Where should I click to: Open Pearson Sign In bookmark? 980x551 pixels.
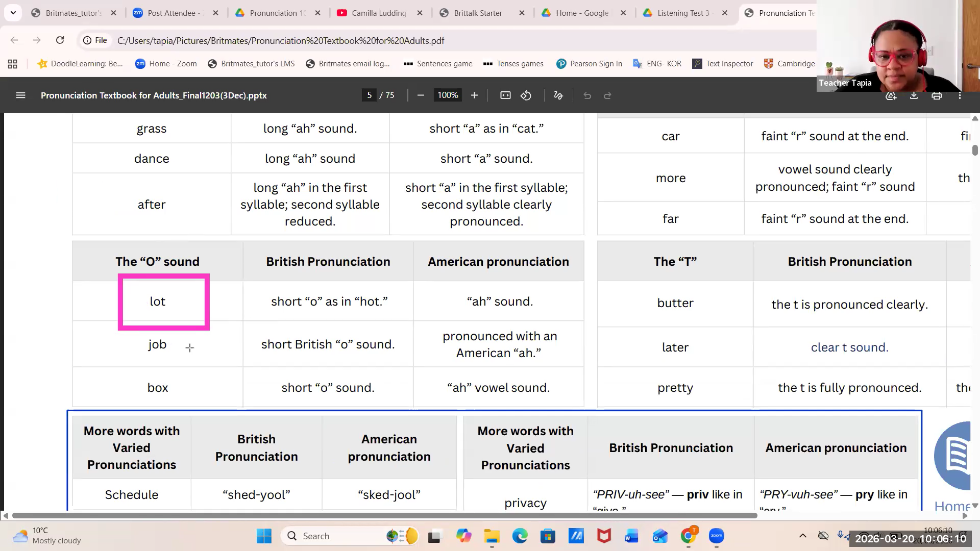tap(590, 63)
